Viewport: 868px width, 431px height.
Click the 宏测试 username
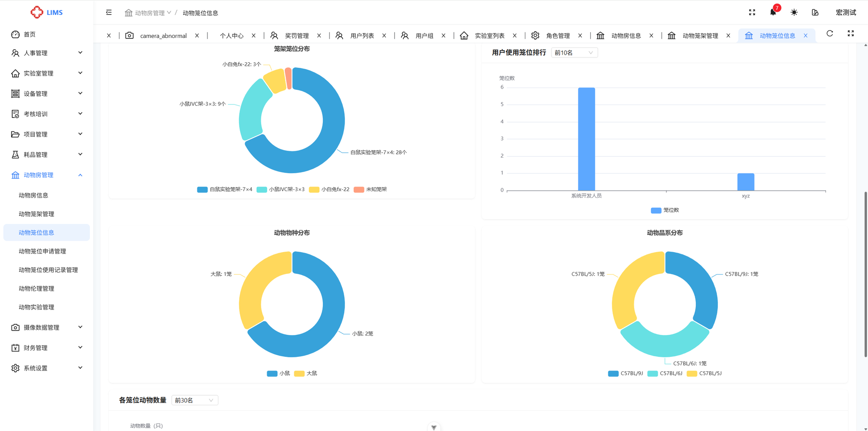845,13
